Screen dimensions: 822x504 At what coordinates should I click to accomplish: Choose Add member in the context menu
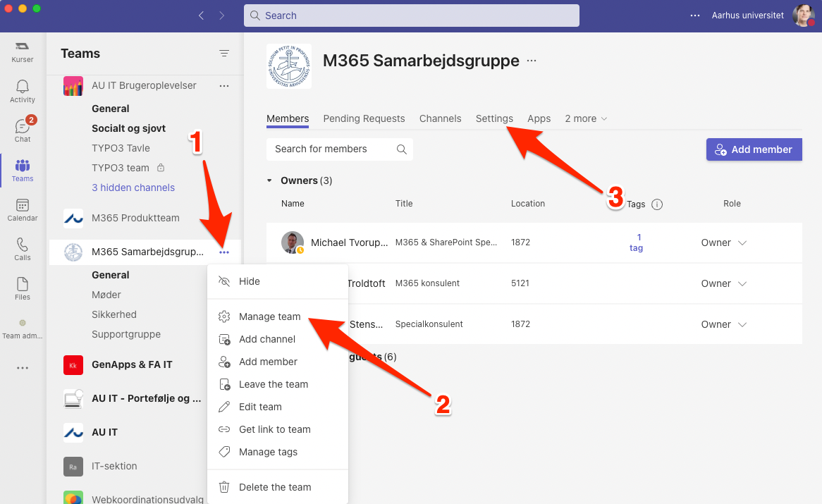(x=278, y=362)
